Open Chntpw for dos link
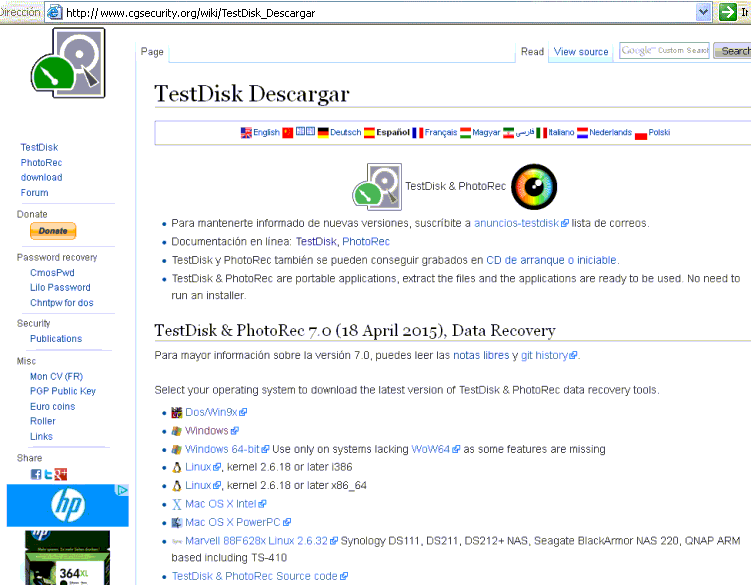Image resolution: width=751 pixels, height=585 pixels. tap(62, 303)
